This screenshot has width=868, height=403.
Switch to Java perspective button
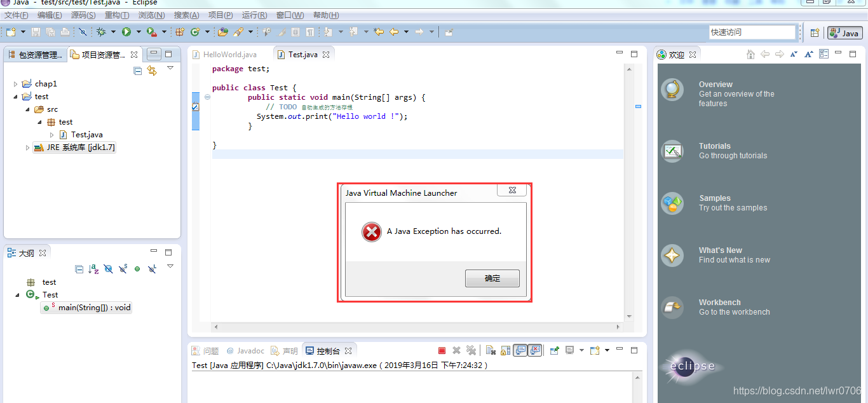click(x=844, y=33)
